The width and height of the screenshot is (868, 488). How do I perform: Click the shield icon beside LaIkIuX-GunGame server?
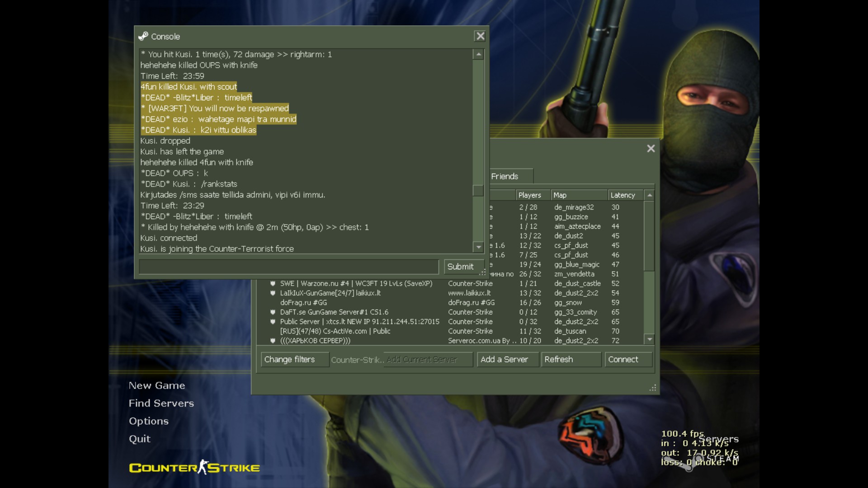tap(273, 293)
